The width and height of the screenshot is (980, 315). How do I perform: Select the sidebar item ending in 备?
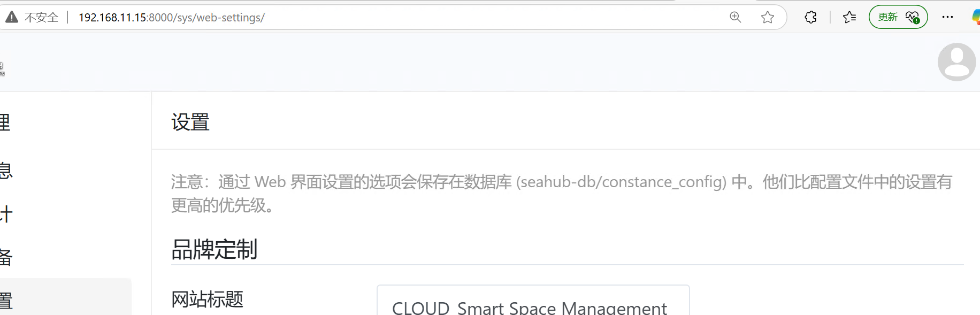click(x=5, y=257)
